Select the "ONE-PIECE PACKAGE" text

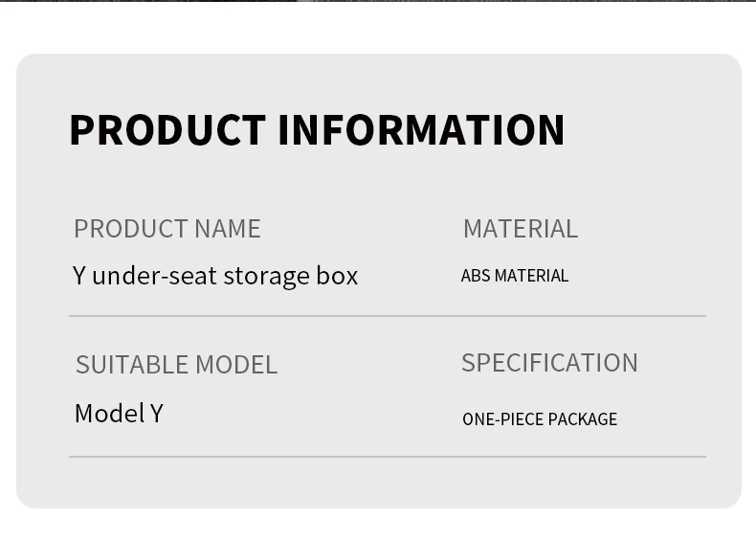(x=540, y=419)
